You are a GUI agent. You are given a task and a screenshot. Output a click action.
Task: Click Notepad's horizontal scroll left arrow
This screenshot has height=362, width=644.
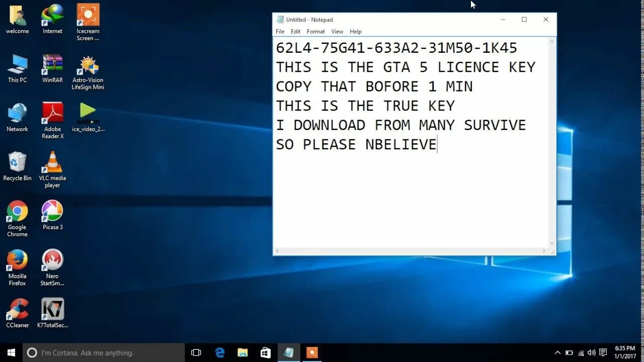[x=277, y=251]
